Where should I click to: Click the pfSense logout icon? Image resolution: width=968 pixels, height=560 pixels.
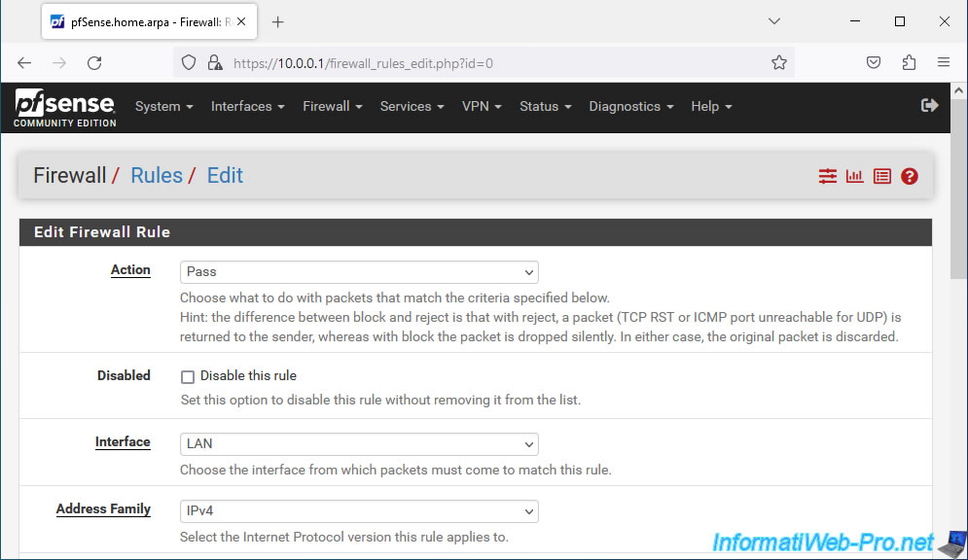pyautogui.click(x=930, y=105)
